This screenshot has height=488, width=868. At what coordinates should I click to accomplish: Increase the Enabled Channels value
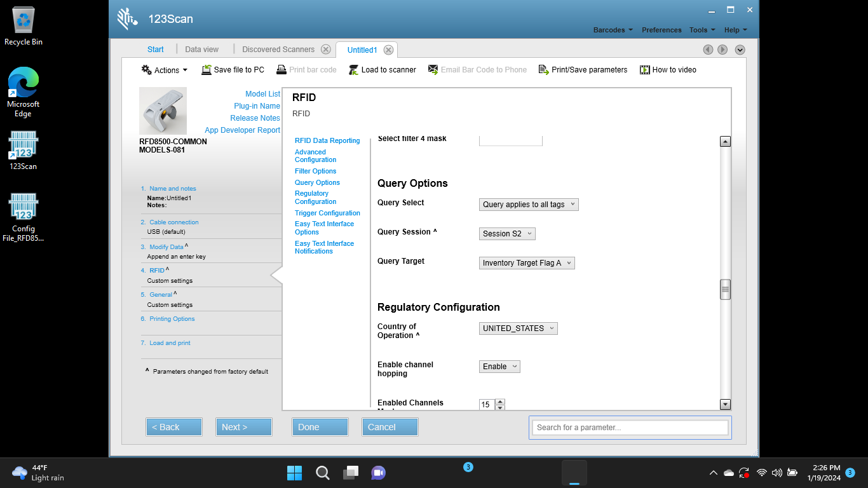(x=500, y=402)
